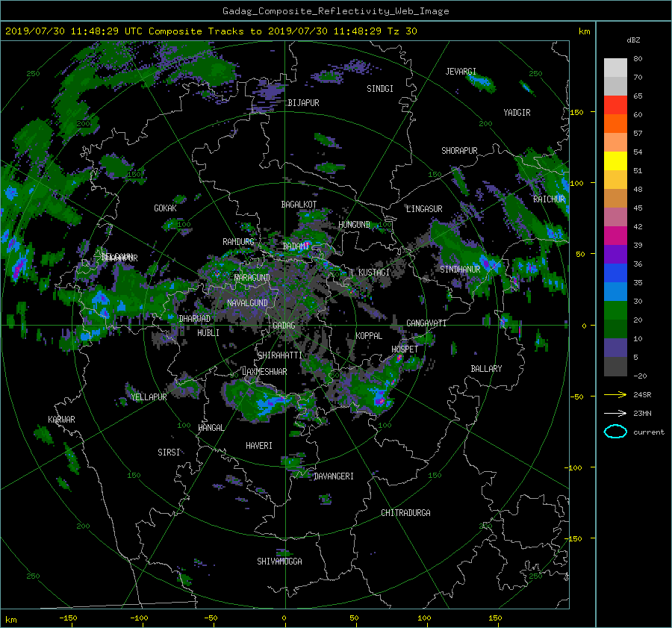Click the DHARWAD city label
The height and width of the screenshot is (628, 672).
point(194,319)
